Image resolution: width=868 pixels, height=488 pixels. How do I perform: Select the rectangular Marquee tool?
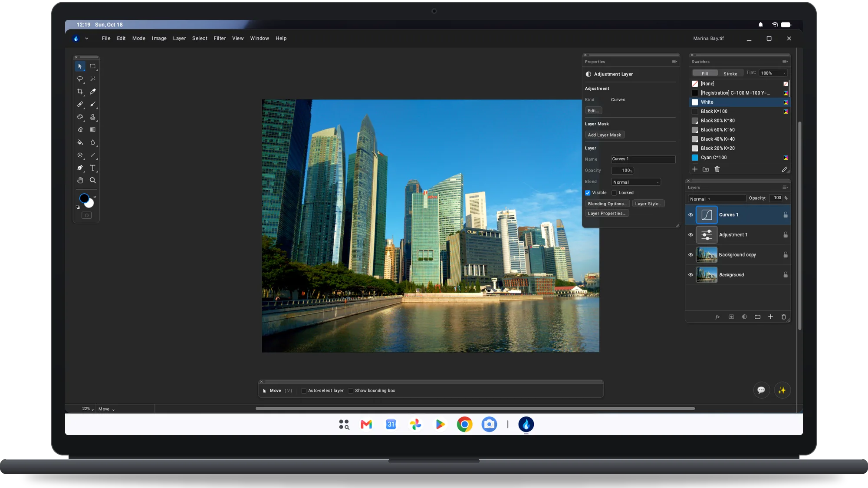point(92,66)
